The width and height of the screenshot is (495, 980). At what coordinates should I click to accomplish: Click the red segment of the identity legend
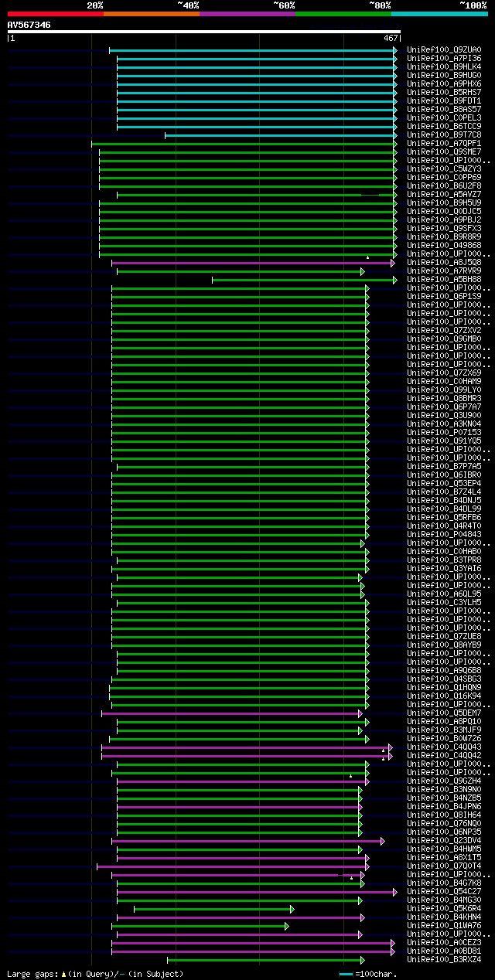click(x=56, y=14)
